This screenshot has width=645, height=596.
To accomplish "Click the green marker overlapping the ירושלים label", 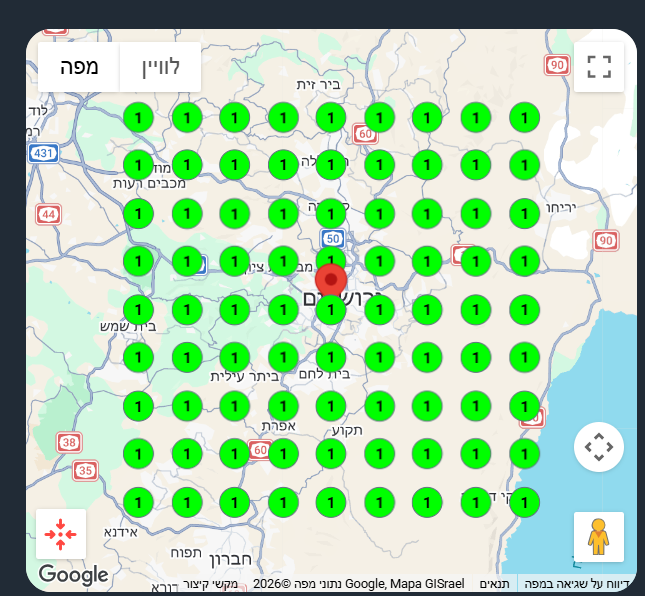I will click(x=331, y=309).
